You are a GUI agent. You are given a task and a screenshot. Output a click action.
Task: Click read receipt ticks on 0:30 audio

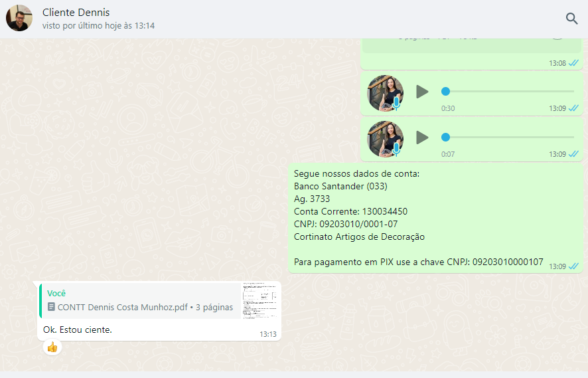pyautogui.click(x=573, y=108)
